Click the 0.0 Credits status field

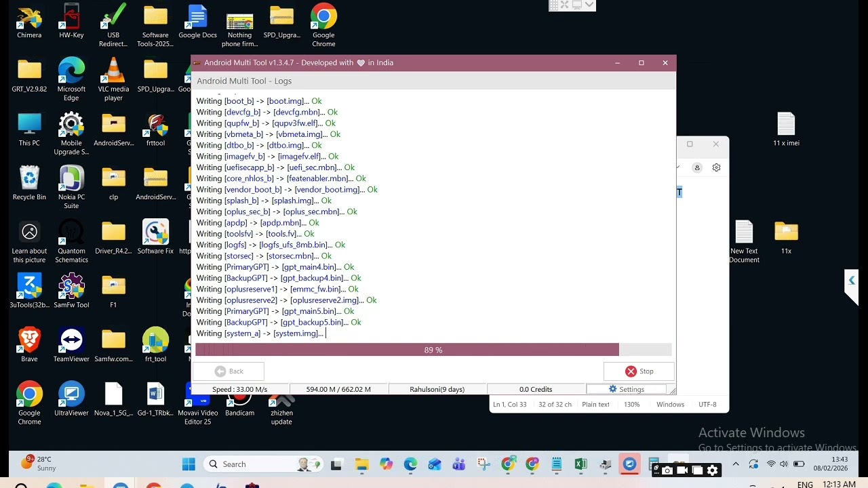click(536, 389)
